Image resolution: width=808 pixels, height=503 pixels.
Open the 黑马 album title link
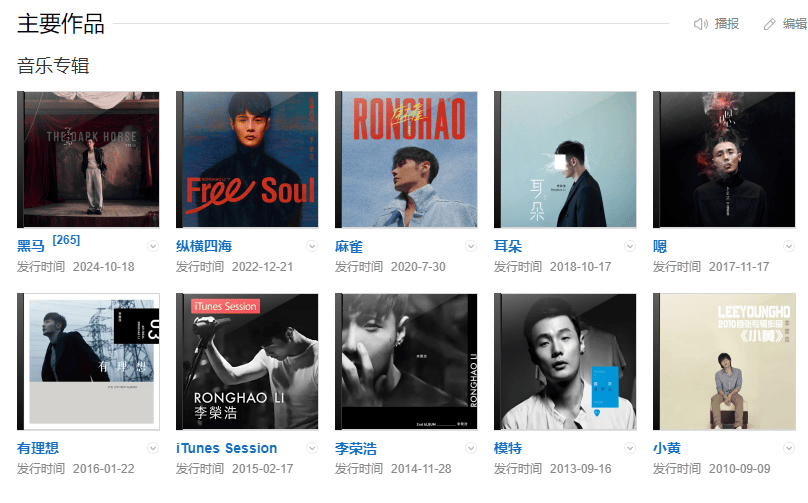pos(31,246)
